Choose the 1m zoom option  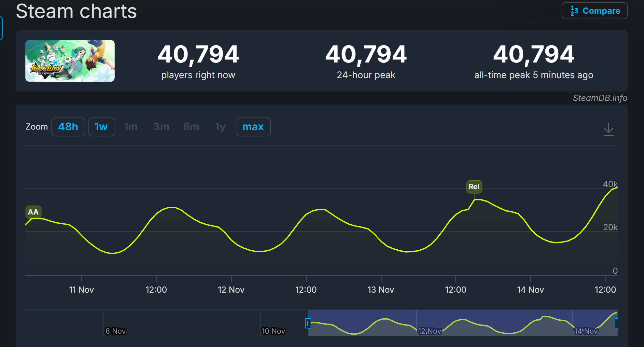(x=131, y=127)
